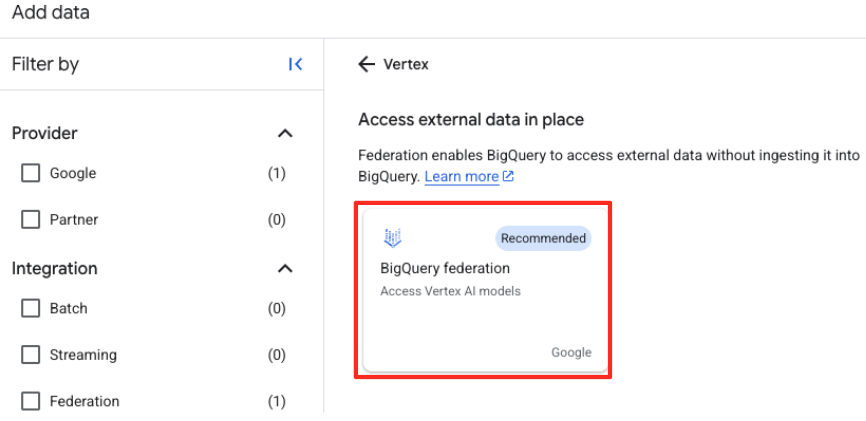This screenshot has width=866, height=421.
Task: Click the Google label at the card's bottom
Action: click(x=571, y=352)
